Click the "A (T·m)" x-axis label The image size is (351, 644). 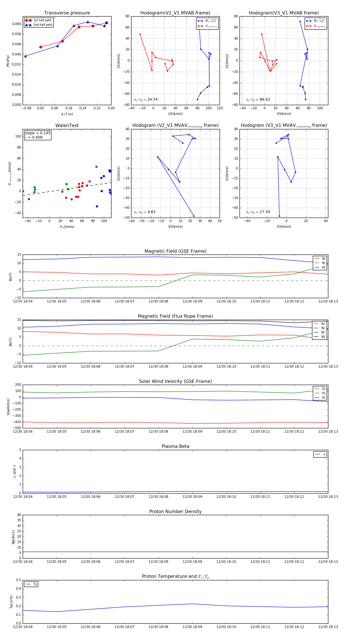(67, 114)
